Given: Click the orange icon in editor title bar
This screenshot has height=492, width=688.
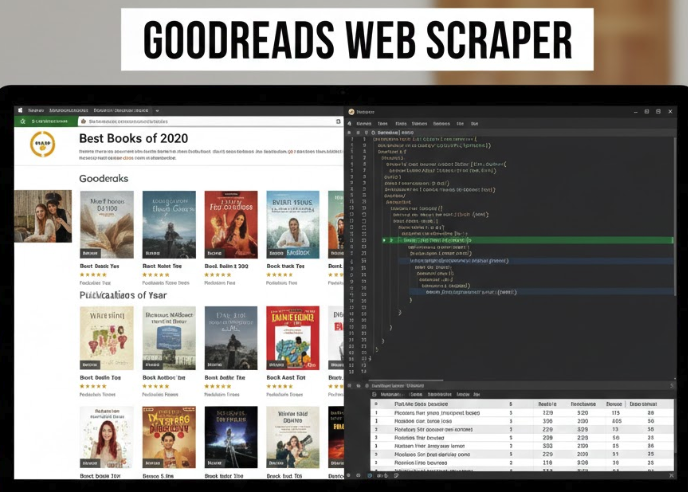Looking at the screenshot, I should (351, 112).
